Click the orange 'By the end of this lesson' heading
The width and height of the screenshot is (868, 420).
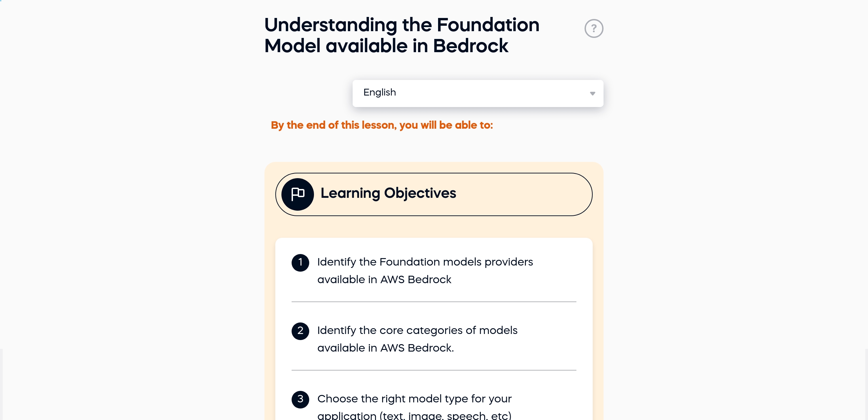pyautogui.click(x=382, y=125)
